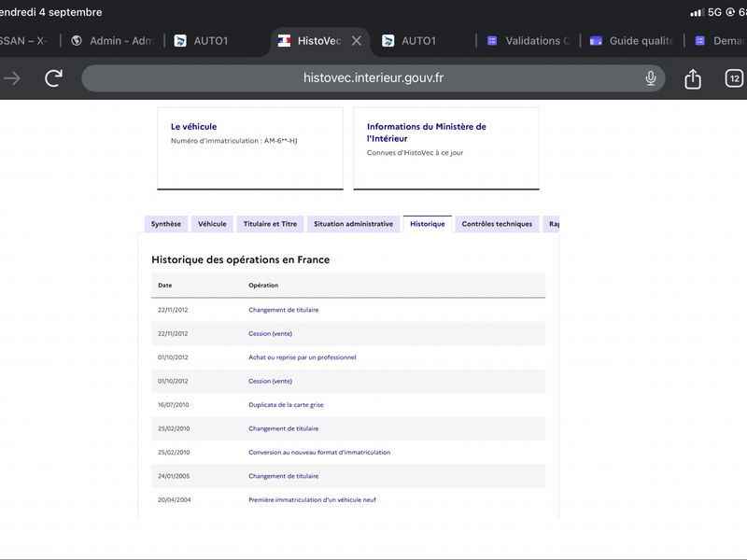Screen dimensions: 747x560
Task: Open the share sheet icon
Action: (x=693, y=78)
